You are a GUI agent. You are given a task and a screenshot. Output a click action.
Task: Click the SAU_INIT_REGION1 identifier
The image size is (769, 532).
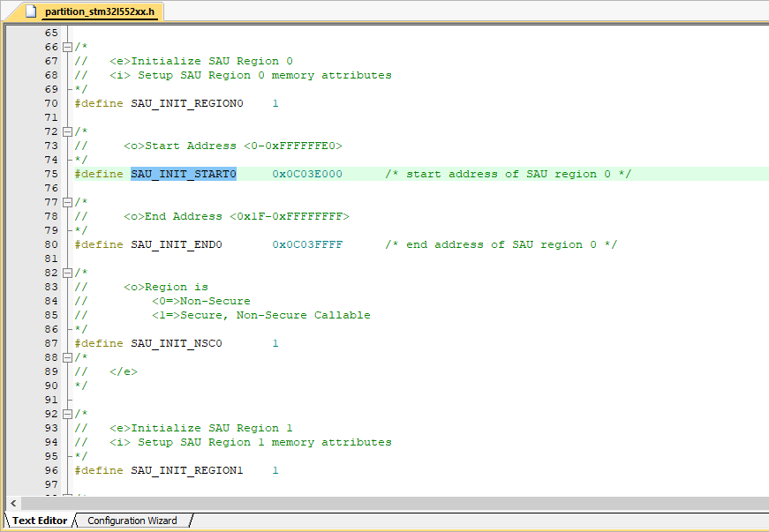(x=187, y=470)
